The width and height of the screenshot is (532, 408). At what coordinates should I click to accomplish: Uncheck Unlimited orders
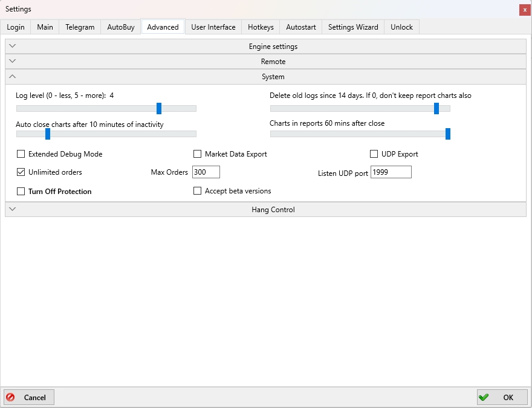21,172
